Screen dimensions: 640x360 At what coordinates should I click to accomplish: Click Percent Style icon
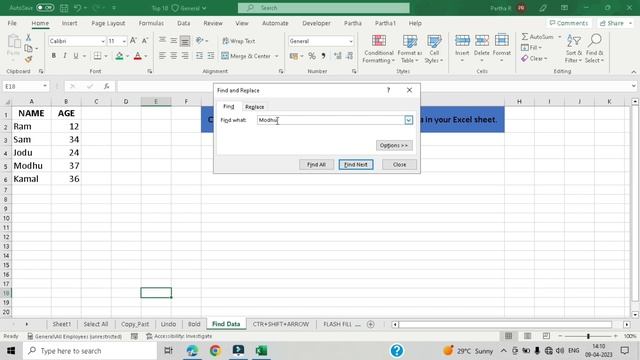[x=312, y=56]
